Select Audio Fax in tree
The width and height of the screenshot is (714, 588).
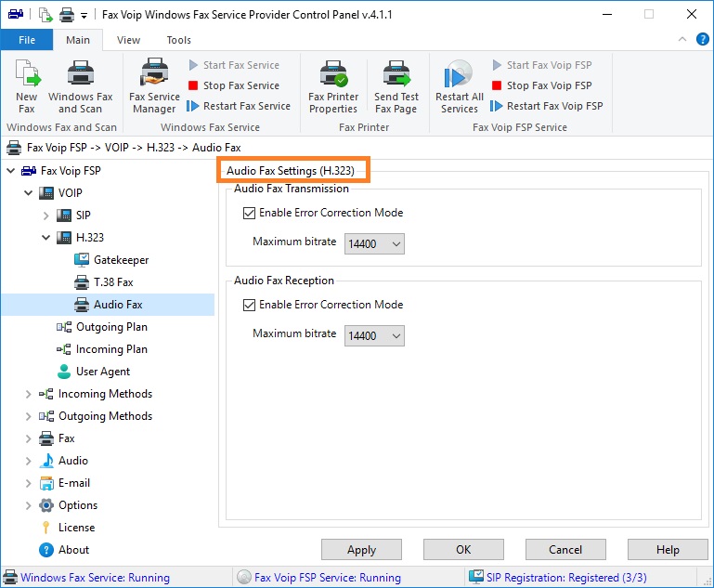point(109,305)
